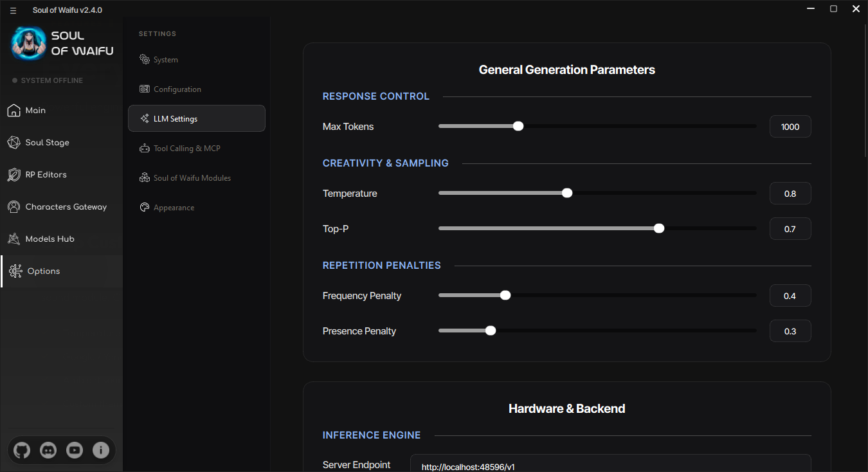Click the Models Hub icon
The image size is (868, 472).
point(14,239)
